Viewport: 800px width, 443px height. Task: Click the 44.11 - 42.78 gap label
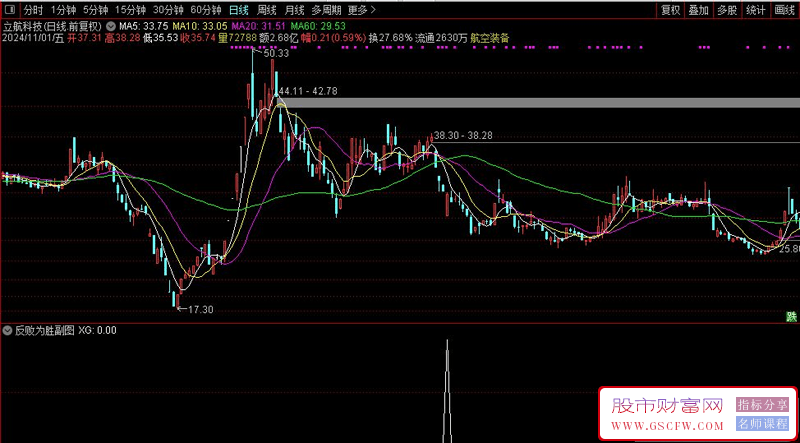click(x=308, y=91)
